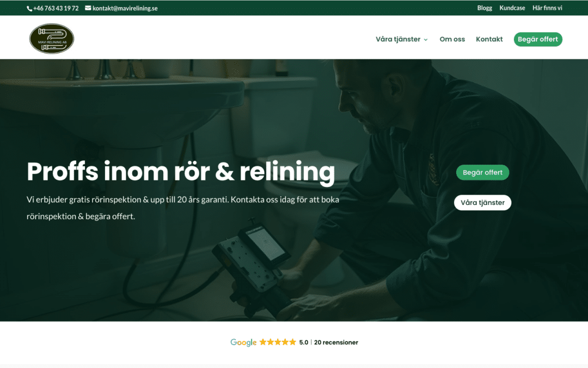
Task: Email kontakt@mavirelining.se
Action: (125, 8)
